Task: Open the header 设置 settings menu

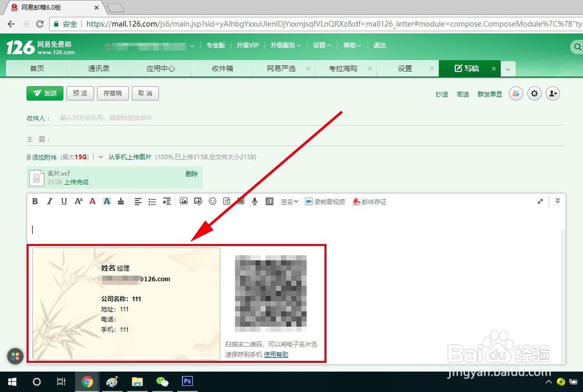Action: coord(322,45)
